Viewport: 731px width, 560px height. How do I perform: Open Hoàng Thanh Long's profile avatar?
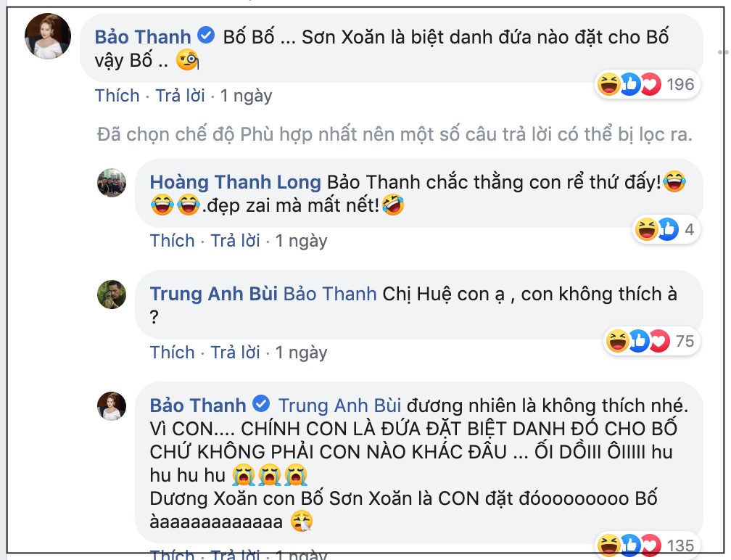(112, 182)
